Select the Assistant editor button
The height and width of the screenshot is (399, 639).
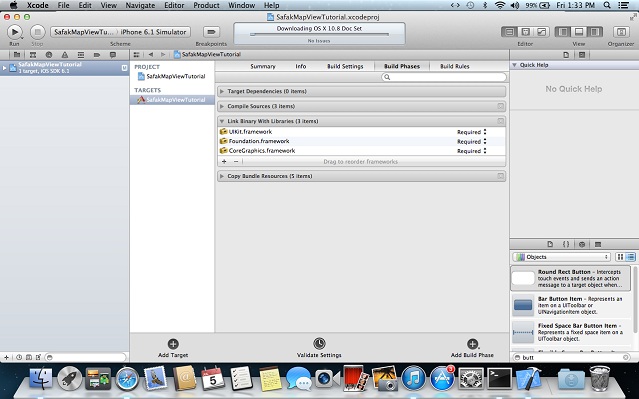click(526, 32)
